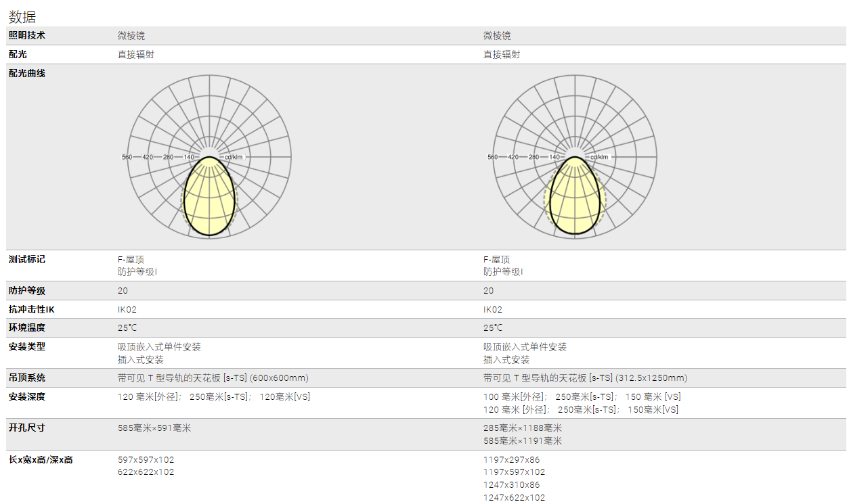
Task: Select the 照明技术 row label
Action: (x=27, y=35)
